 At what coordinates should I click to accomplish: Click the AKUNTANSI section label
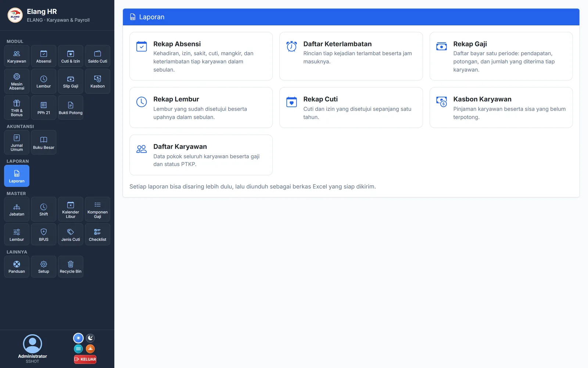20,127
